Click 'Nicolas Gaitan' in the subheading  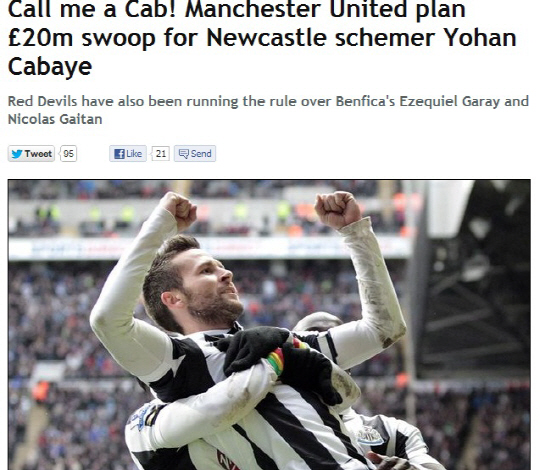55,119
